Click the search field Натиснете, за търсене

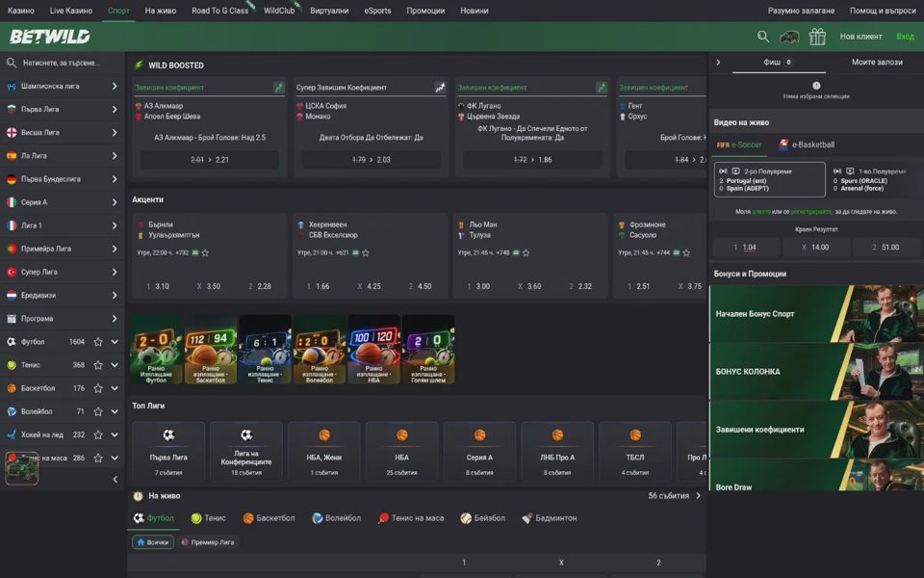pos(62,63)
